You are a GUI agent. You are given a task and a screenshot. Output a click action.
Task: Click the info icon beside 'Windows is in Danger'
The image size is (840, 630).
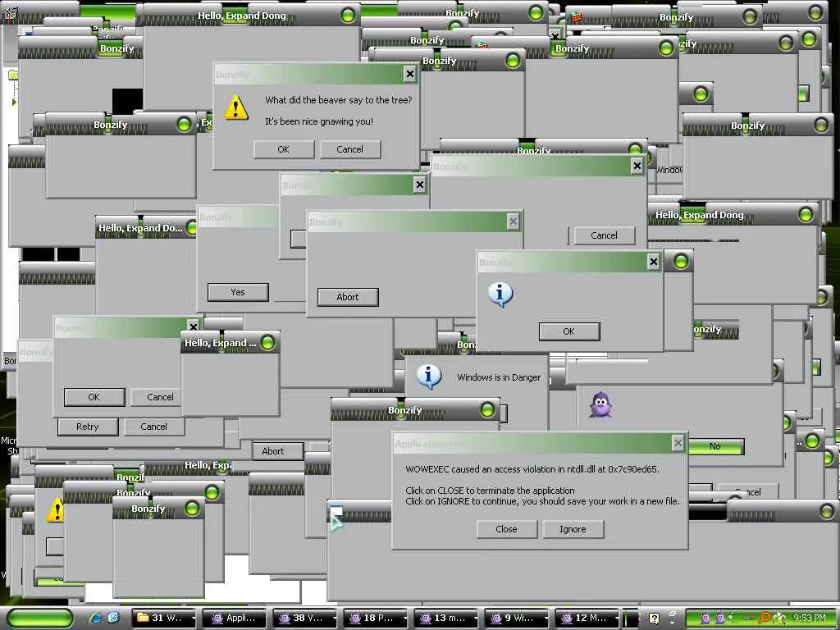point(428,376)
